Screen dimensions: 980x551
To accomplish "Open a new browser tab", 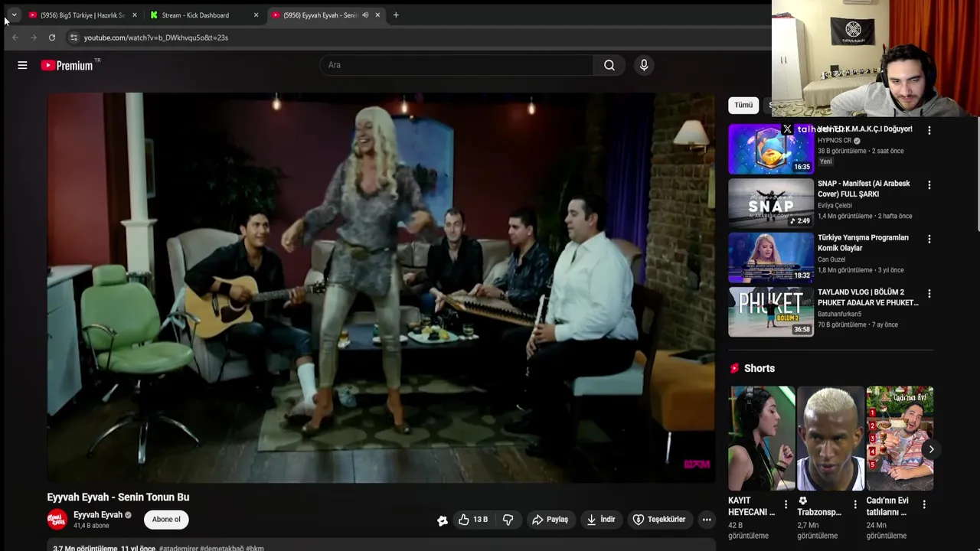I will pyautogui.click(x=396, y=15).
